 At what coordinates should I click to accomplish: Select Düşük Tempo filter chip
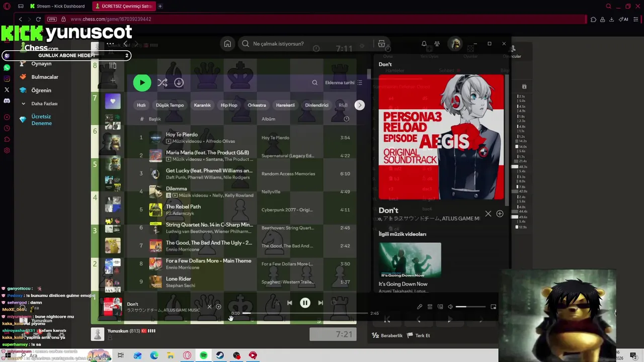(170, 105)
